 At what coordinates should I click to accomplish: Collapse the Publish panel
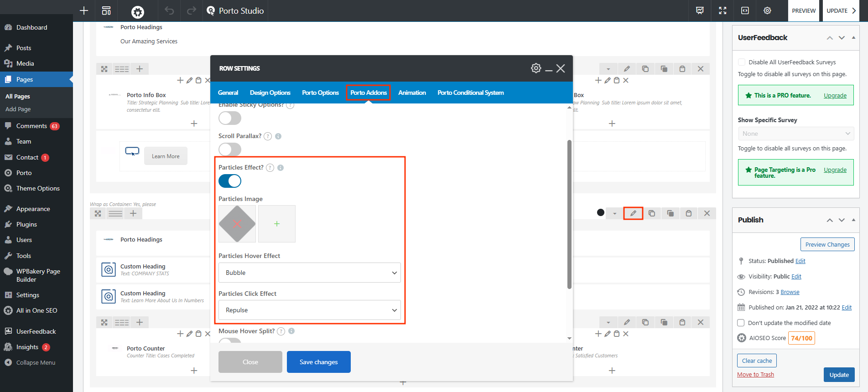pyautogui.click(x=853, y=220)
